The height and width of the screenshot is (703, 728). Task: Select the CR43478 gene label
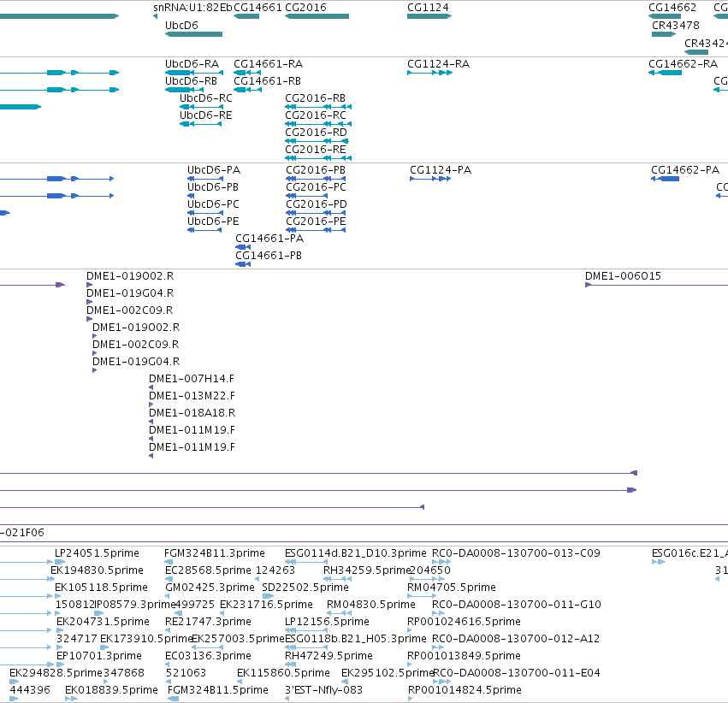click(x=676, y=26)
